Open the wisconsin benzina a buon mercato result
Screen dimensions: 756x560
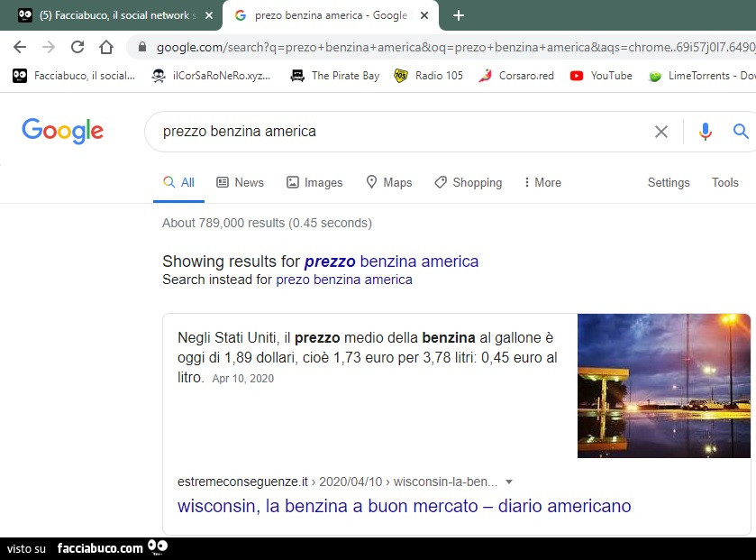(x=403, y=506)
